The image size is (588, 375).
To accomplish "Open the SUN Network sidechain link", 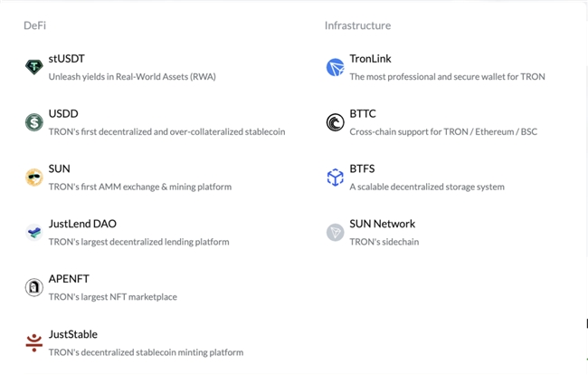I will click(x=382, y=224).
